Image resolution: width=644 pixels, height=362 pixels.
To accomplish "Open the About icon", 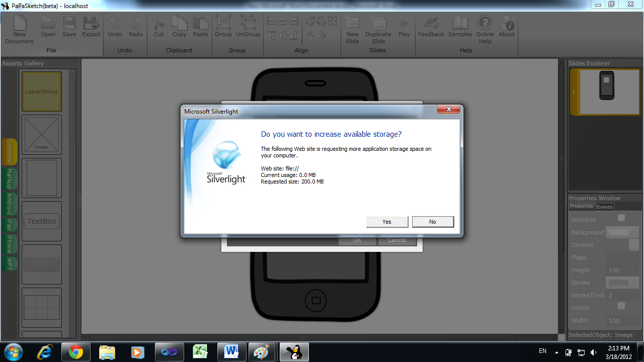I will [507, 23].
